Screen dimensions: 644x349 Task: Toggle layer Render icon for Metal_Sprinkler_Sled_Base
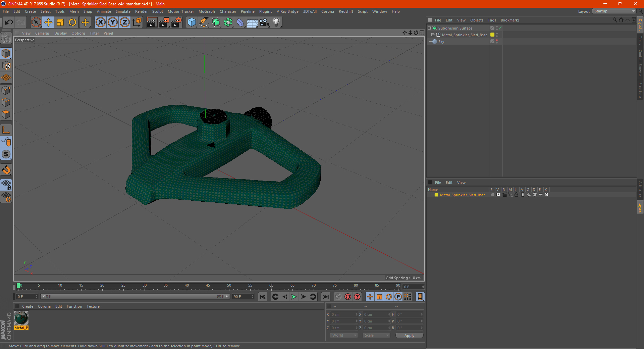click(504, 195)
